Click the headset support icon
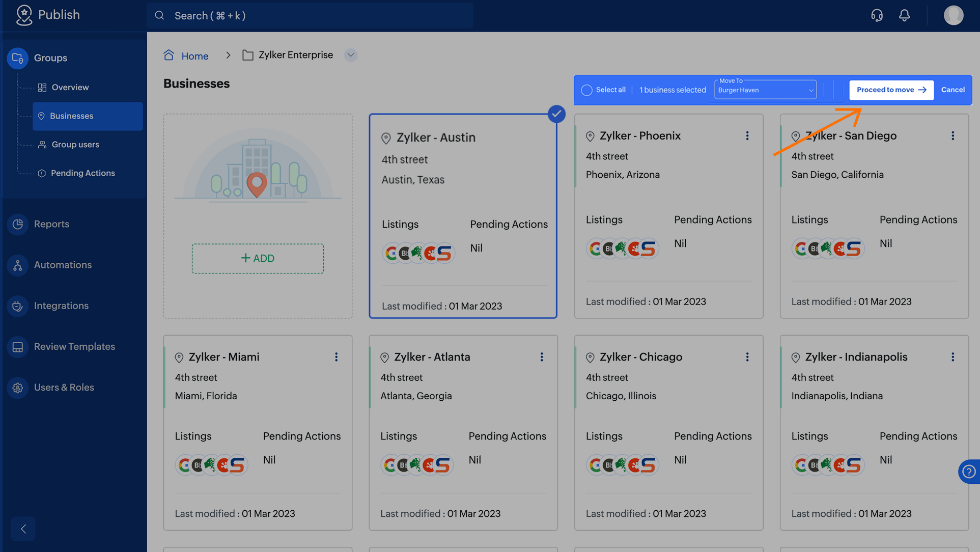980x552 pixels. click(876, 15)
